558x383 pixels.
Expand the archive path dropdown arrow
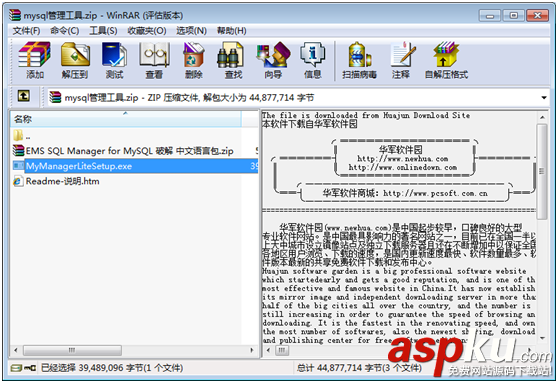pos(544,98)
